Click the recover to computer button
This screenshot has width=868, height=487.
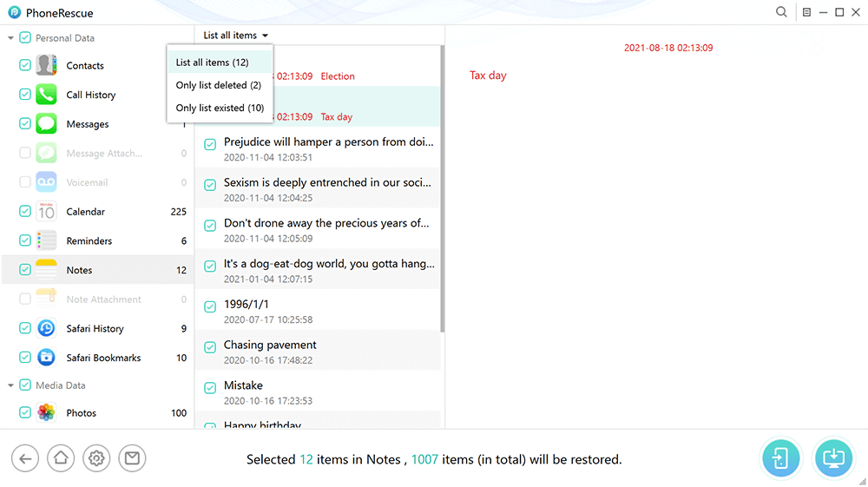click(x=833, y=459)
